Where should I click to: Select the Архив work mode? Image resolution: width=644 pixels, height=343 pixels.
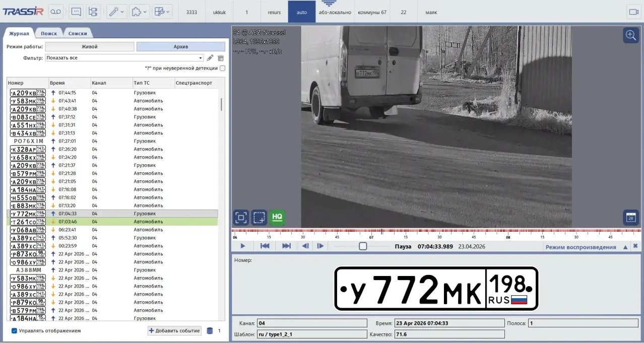coord(180,46)
